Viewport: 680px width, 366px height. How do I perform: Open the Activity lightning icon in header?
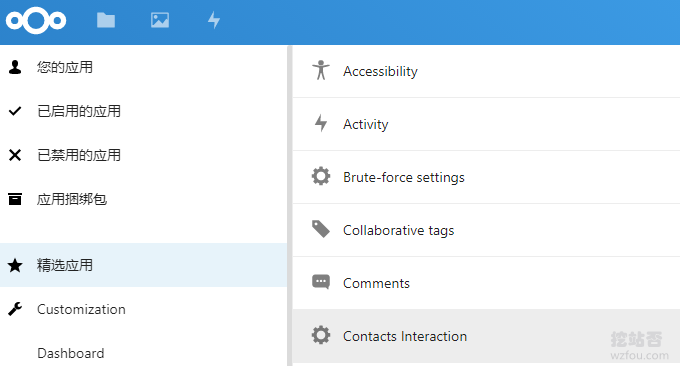click(214, 20)
